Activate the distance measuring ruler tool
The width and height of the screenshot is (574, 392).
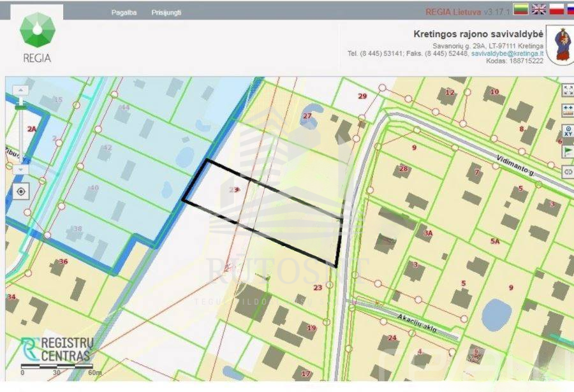[568, 110]
